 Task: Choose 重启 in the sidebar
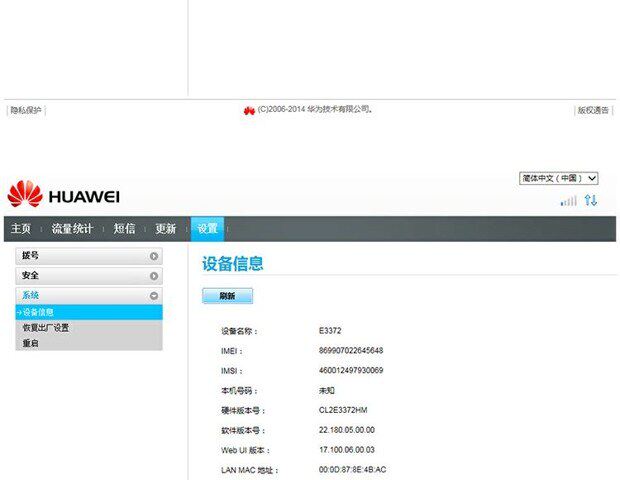coord(30,343)
